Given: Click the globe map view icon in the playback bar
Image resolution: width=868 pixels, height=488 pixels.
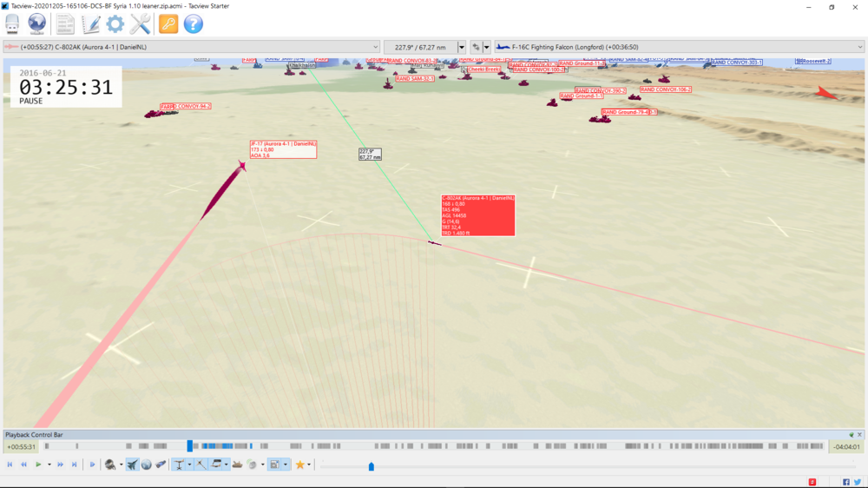Looking at the screenshot, I should click(x=146, y=465).
